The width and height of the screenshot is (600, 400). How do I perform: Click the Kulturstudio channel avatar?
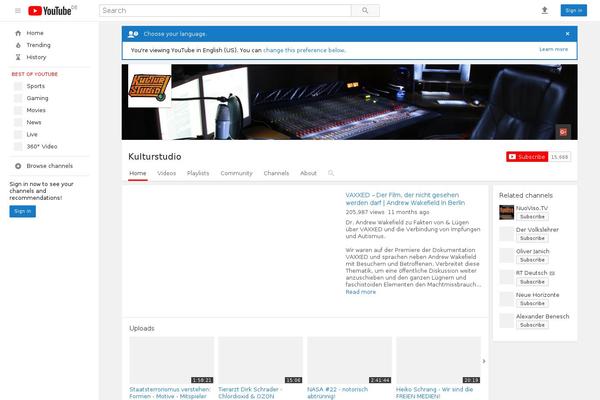[x=150, y=85]
